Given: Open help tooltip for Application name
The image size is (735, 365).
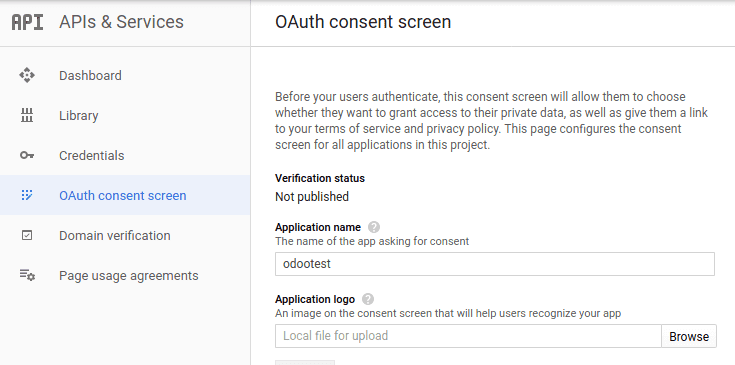Looking at the screenshot, I should [374, 227].
